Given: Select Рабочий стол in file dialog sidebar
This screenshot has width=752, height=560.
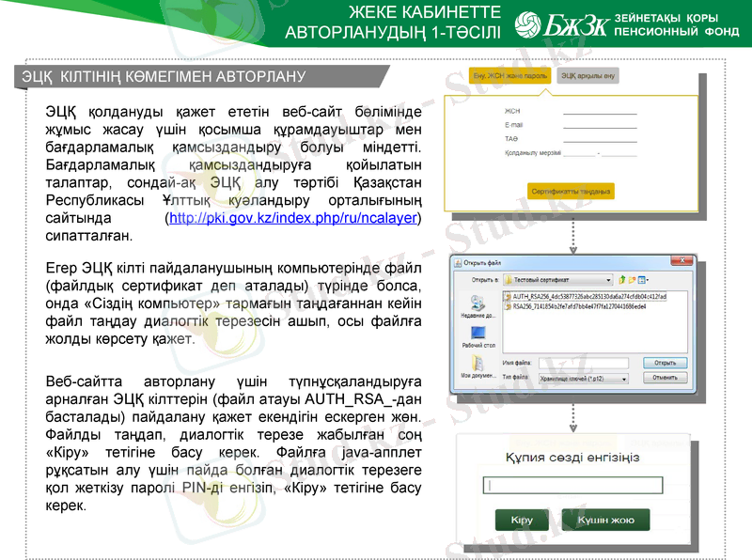Looking at the screenshot, I should pos(478,336).
